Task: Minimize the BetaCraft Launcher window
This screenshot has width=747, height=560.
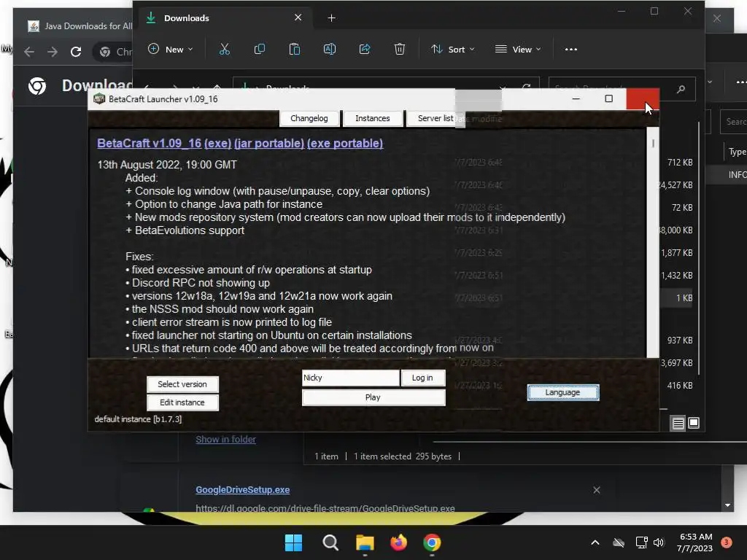Action: click(x=576, y=98)
